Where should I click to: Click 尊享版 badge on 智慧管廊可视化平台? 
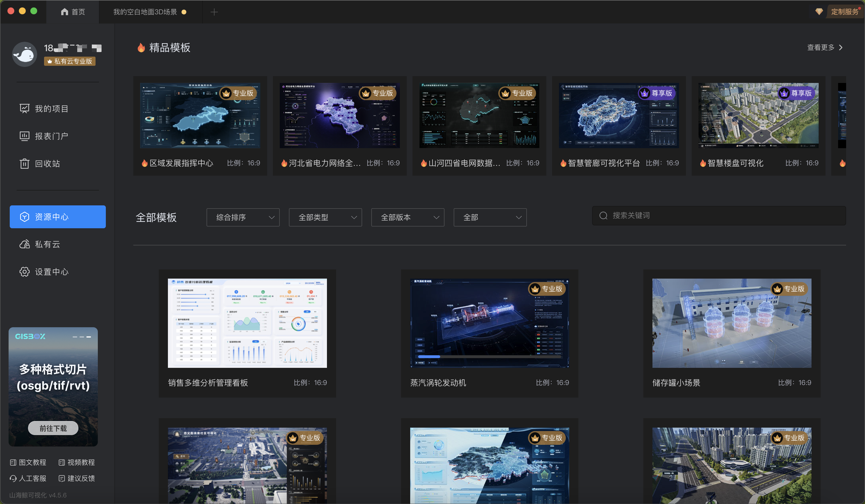656,93
